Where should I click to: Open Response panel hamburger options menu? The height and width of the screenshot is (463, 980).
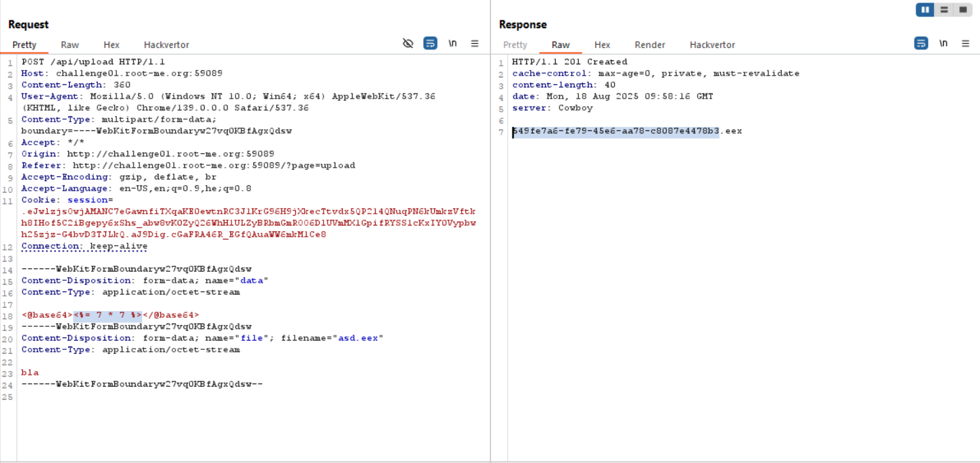coord(966,43)
